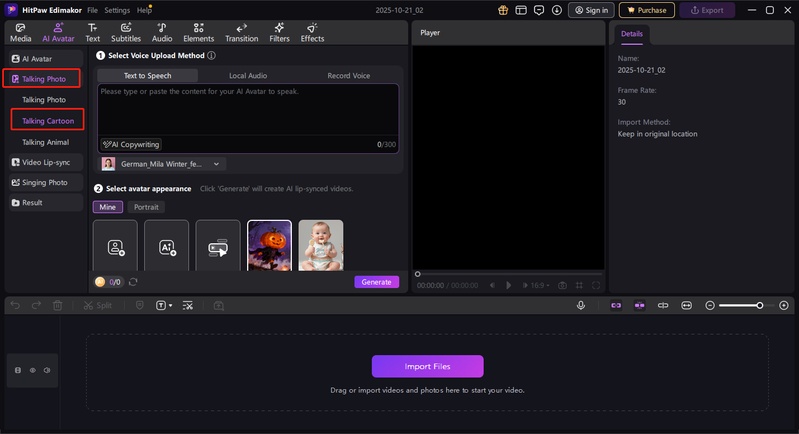Click the Import Files button
Viewport: 799px width, 434px height.
click(x=427, y=366)
